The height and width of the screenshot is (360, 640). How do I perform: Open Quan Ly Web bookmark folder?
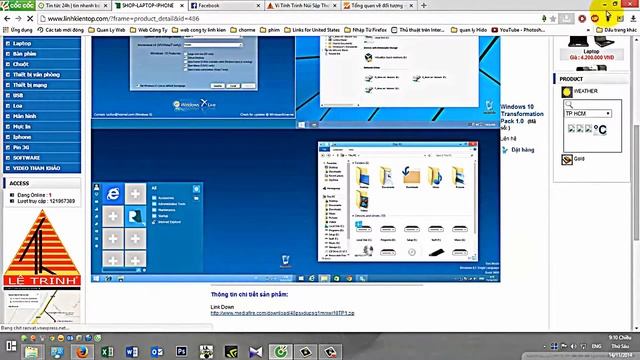click(107, 30)
